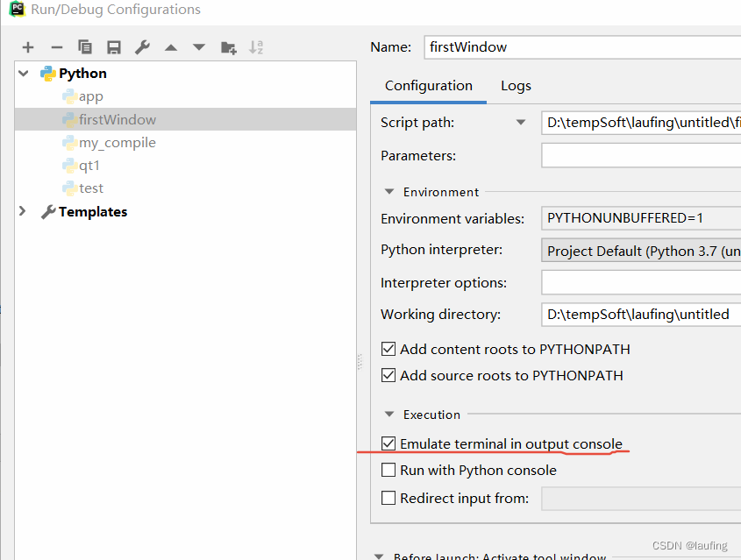Click the wrench icon beside Templates
This screenshot has width=741, height=560.
click(x=48, y=212)
